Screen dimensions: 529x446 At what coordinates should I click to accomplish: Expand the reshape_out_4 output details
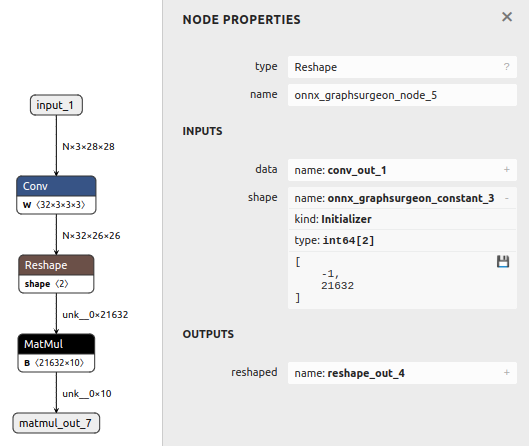pyautogui.click(x=506, y=372)
